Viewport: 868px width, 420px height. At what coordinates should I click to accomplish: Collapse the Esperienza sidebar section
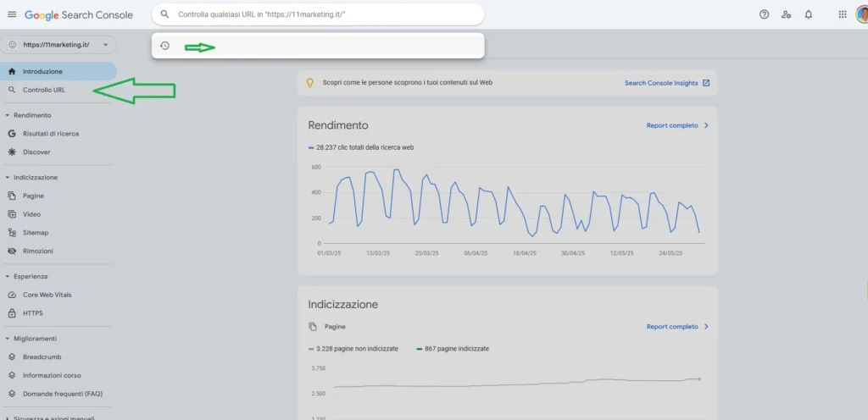point(8,276)
